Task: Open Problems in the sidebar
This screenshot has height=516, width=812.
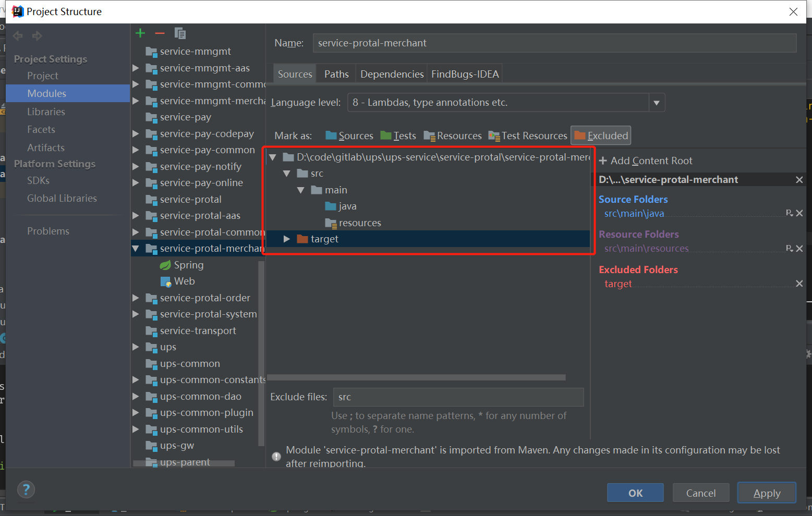Action: (x=48, y=231)
